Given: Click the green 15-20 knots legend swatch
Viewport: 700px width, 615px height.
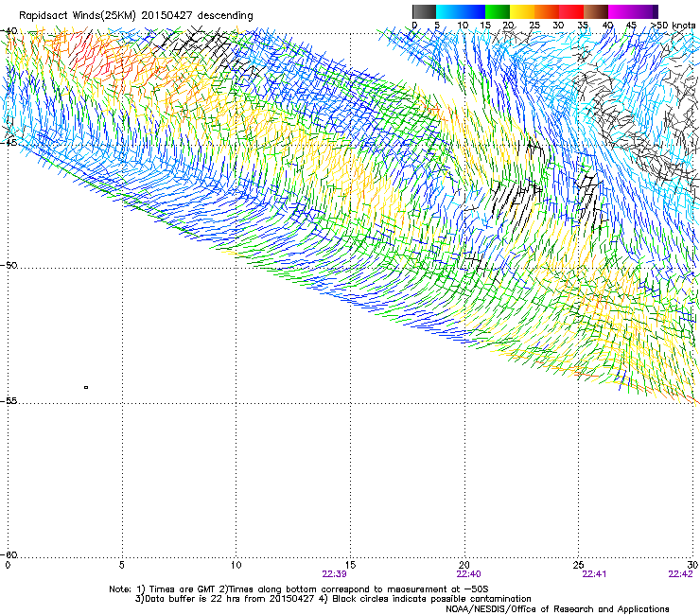Looking at the screenshot, I should coord(498,11).
